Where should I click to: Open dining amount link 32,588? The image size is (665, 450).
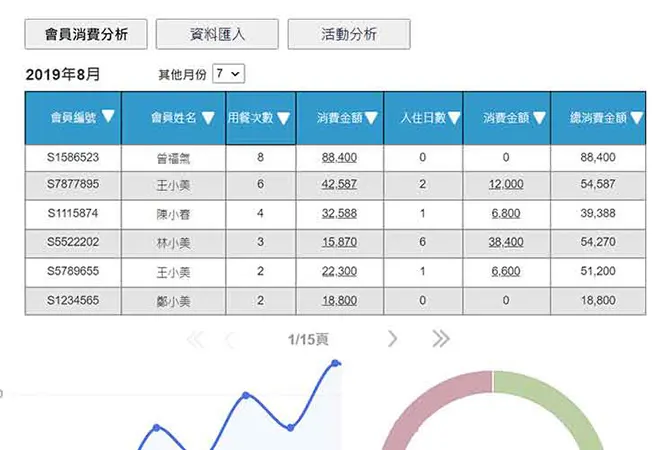pyautogui.click(x=339, y=213)
